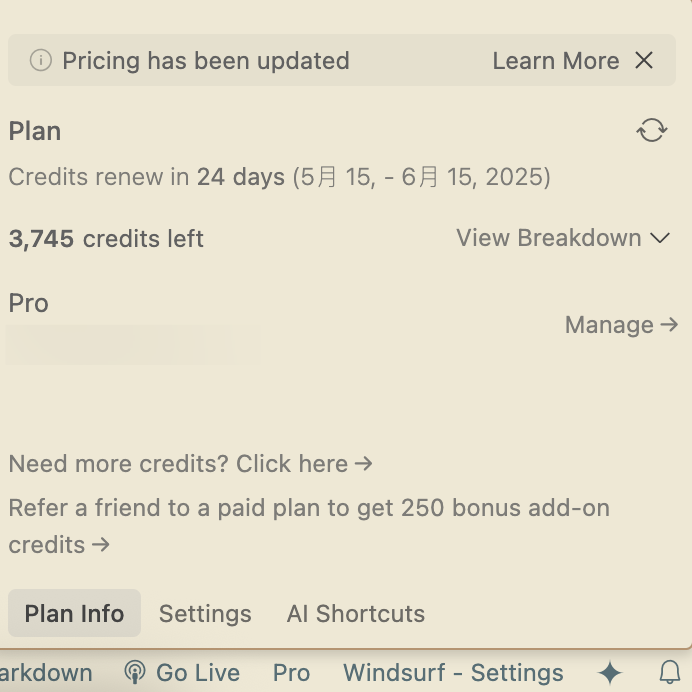The height and width of the screenshot is (692, 692).
Task: Click Manage to manage the Pro plan
Action: click(621, 325)
